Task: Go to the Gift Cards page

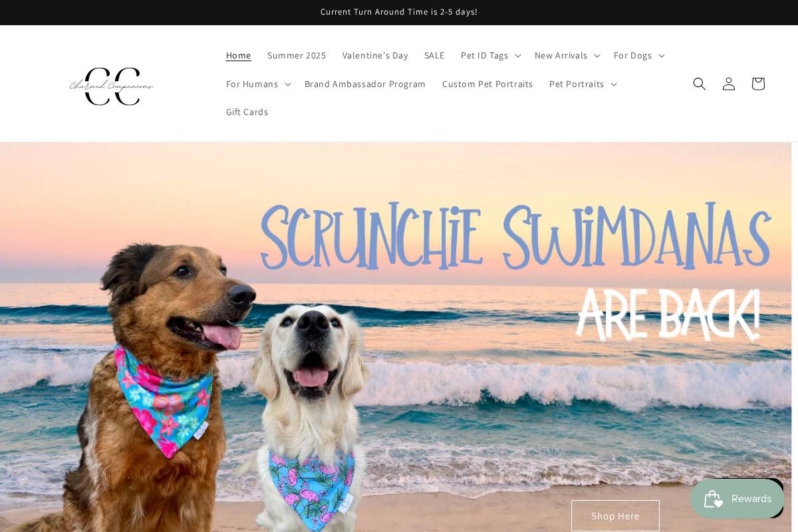Action: tap(247, 112)
